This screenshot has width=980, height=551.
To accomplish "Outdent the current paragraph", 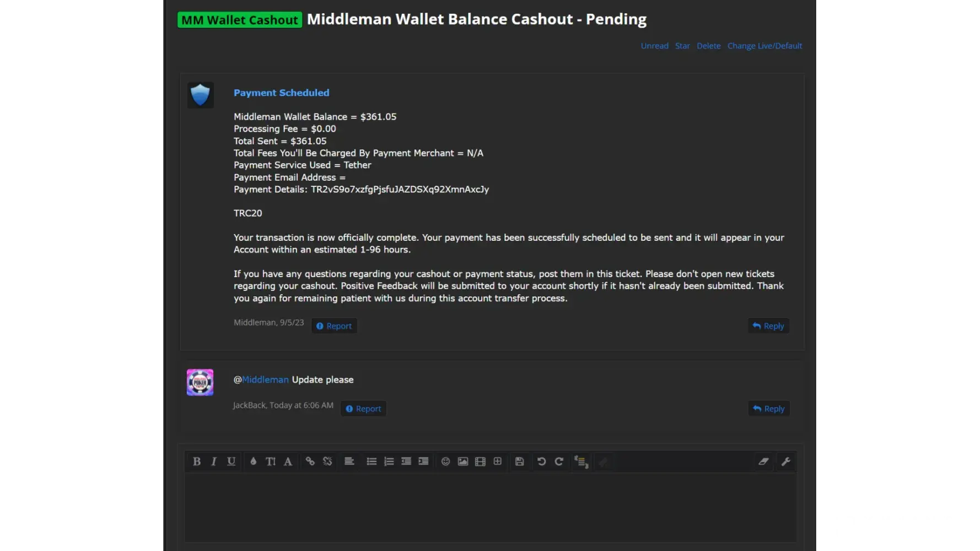I will [x=406, y=462].
